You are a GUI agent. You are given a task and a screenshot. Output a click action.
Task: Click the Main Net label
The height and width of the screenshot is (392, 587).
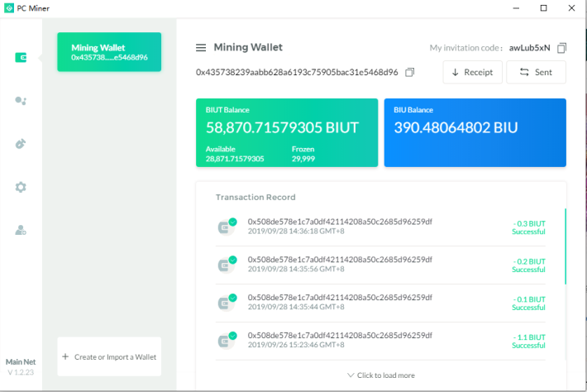(x=21, y=361)
